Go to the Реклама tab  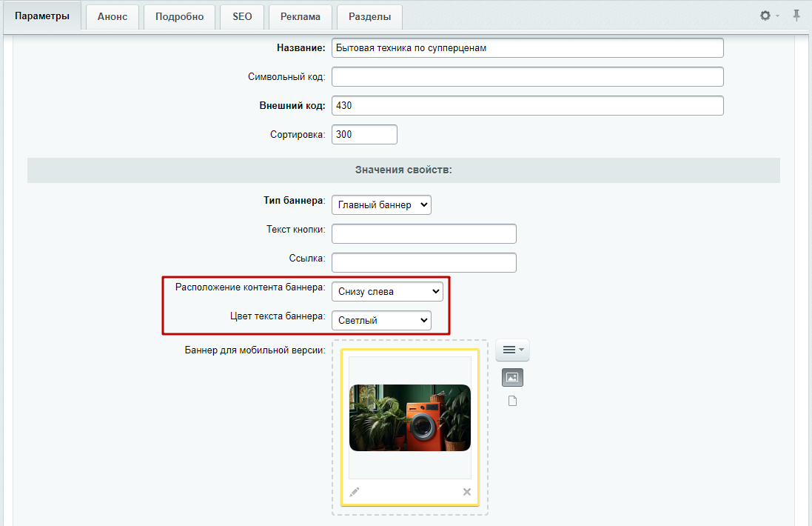(301, 16)
